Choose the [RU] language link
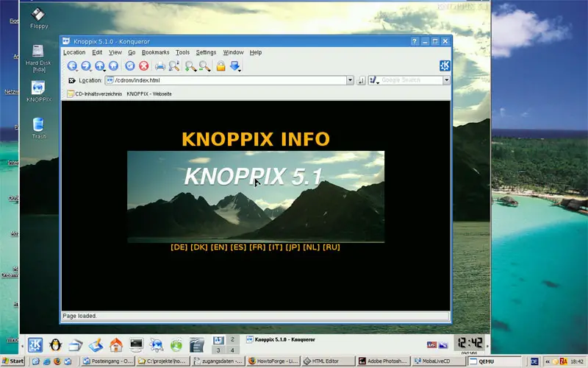 [331, 247]
